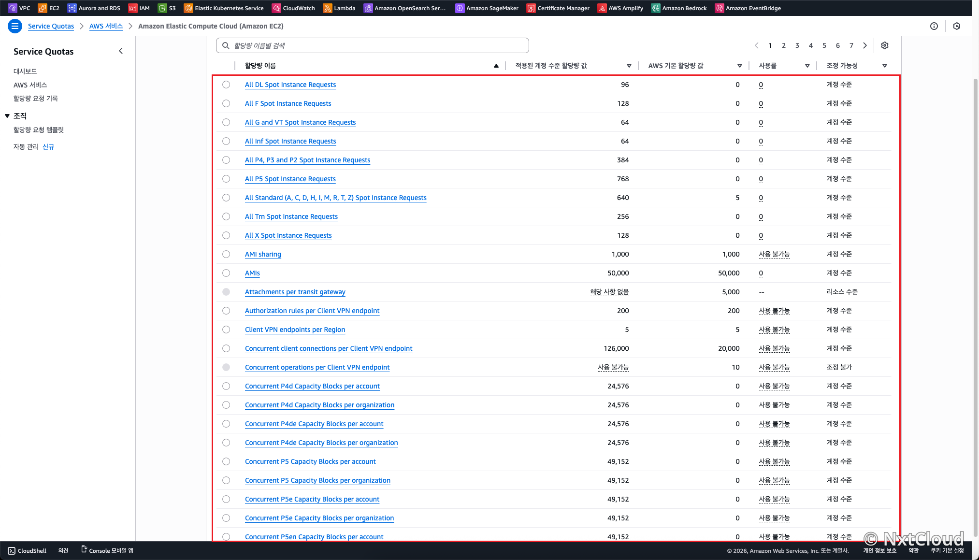Sort by 조정 가능성 column arrow
This screenshot has height=560, width=979.
click(x=885, y=66)
